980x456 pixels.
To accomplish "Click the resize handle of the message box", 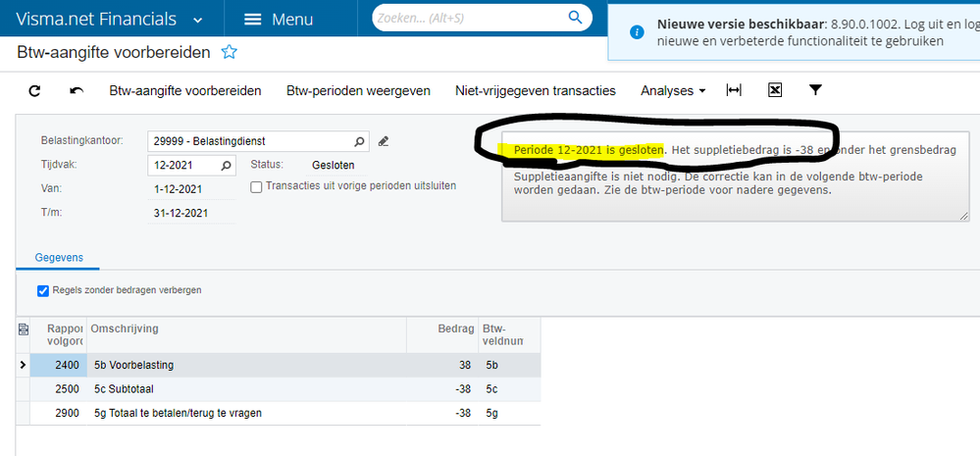I will (x=964, y=216).
